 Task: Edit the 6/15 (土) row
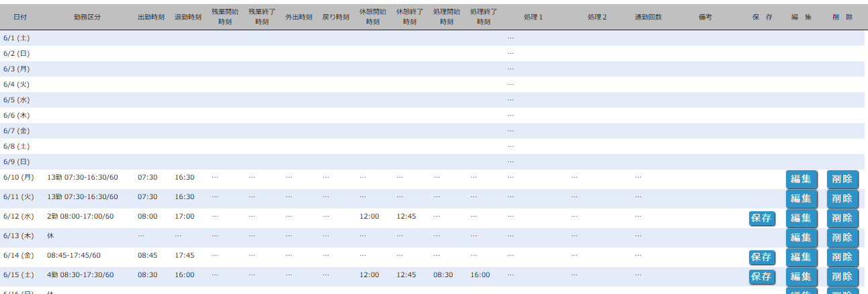pos(801,277)
